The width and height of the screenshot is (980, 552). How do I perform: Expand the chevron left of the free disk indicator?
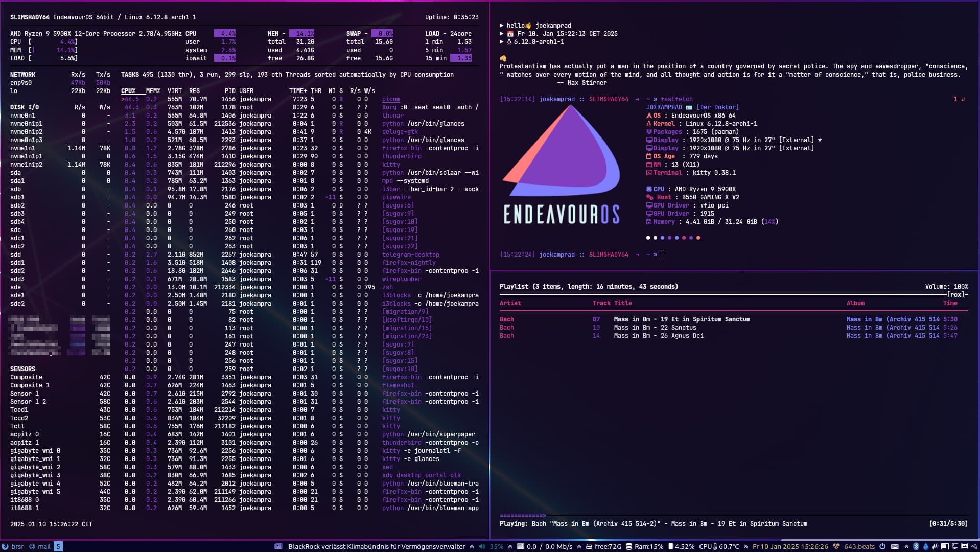pos(579,546)
